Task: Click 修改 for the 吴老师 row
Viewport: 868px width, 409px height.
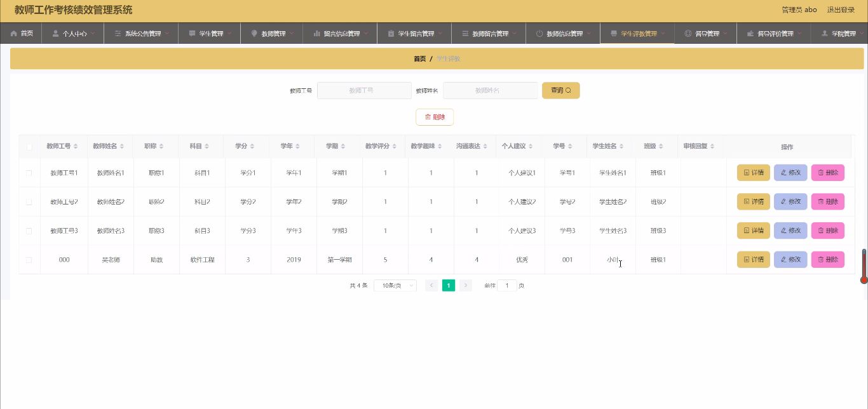Action: (x=790, y=260)
